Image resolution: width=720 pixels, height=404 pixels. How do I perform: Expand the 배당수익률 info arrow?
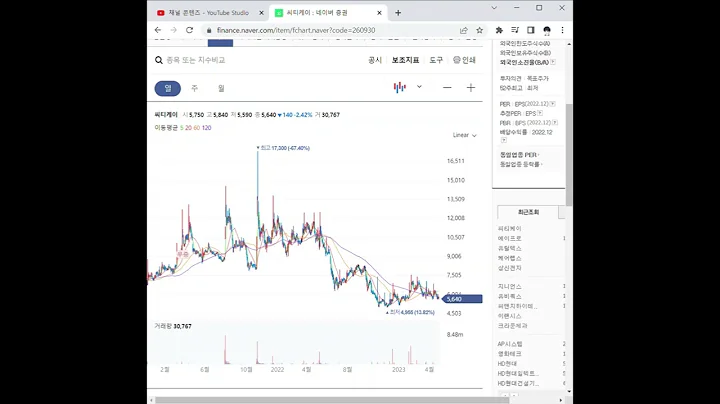point(503,140)
